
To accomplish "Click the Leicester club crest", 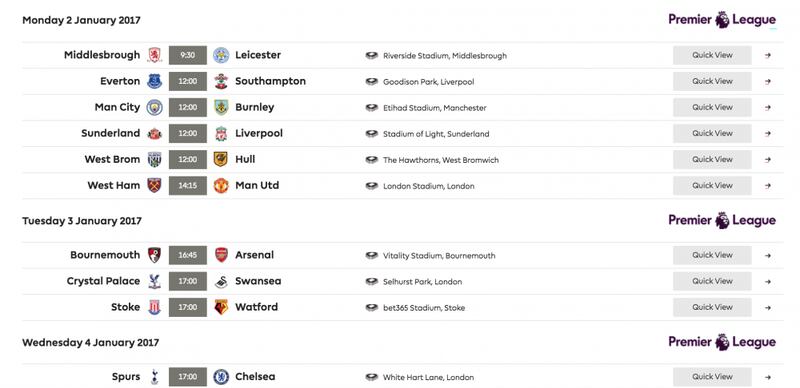I will pos(221,55).
